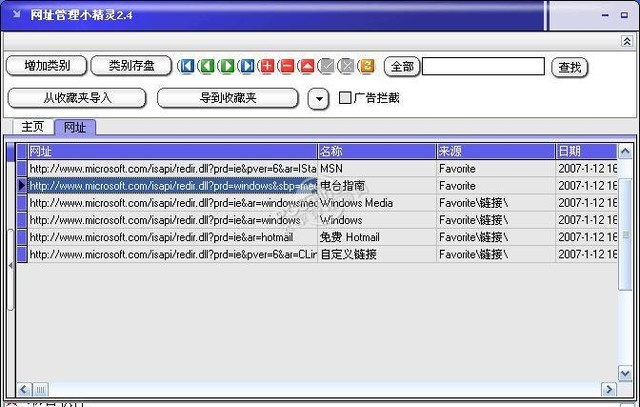This screenshot has height=407, width=640.
Task: Click the red plus add record icon
Action: pyautogui.click(x=266, y=67)
